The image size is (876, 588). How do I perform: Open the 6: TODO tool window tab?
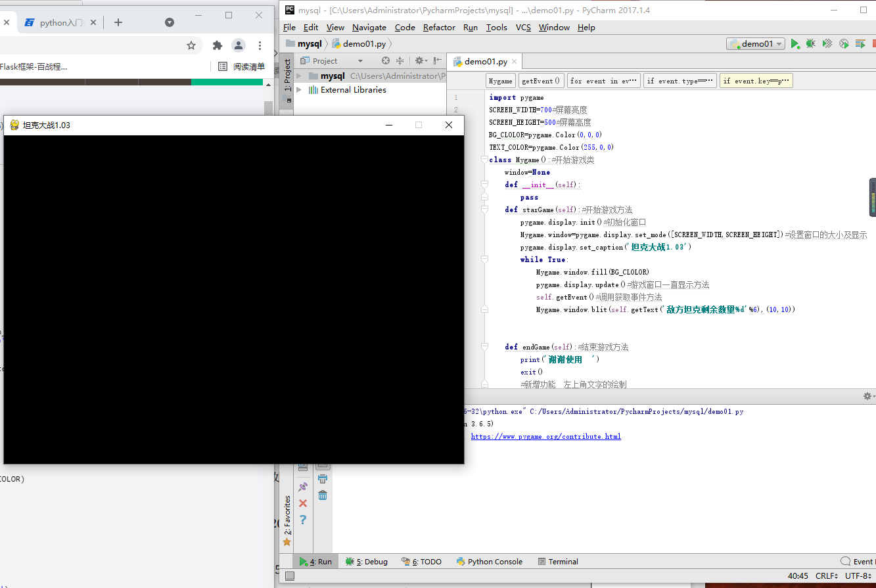(422, 562)
